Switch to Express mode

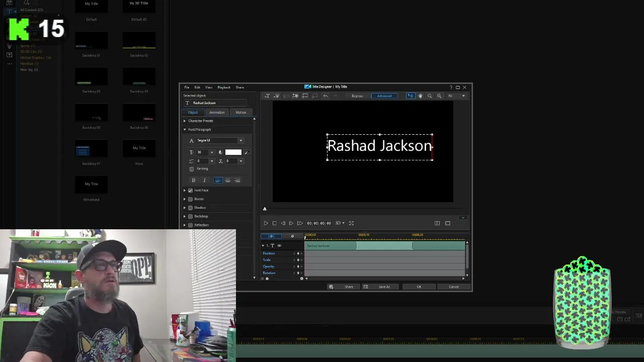click(357, 96)
